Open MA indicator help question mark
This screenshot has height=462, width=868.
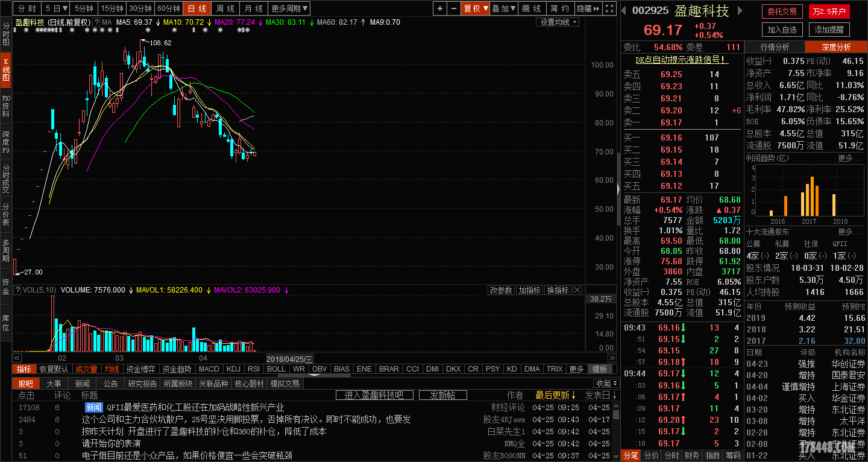coord(96,22)
